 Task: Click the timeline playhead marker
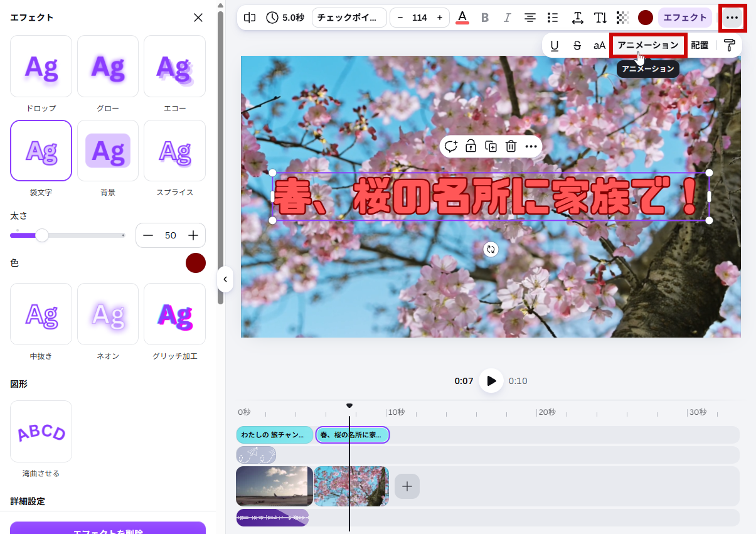point(349,405)
